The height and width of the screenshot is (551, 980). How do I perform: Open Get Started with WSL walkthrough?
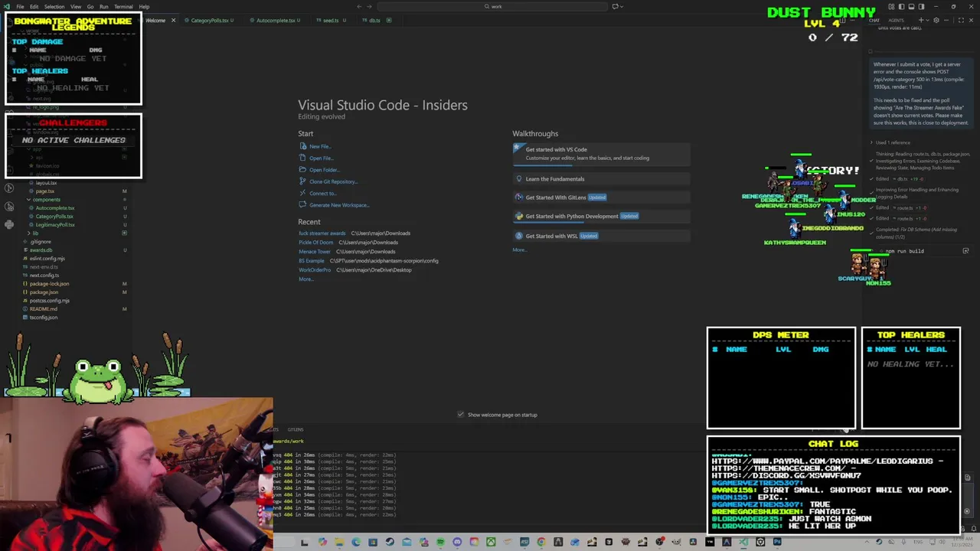point(601,236)
